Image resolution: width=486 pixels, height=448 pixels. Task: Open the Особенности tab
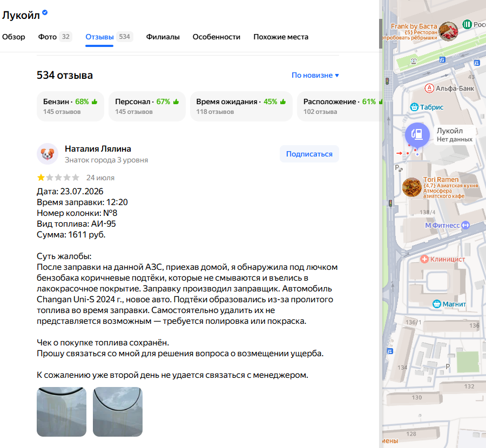click(x=217, y=37)
